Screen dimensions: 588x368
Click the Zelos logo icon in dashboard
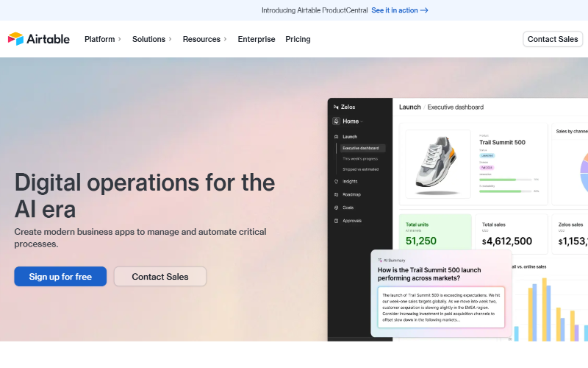pyautogui.click(x=336, y=107)
